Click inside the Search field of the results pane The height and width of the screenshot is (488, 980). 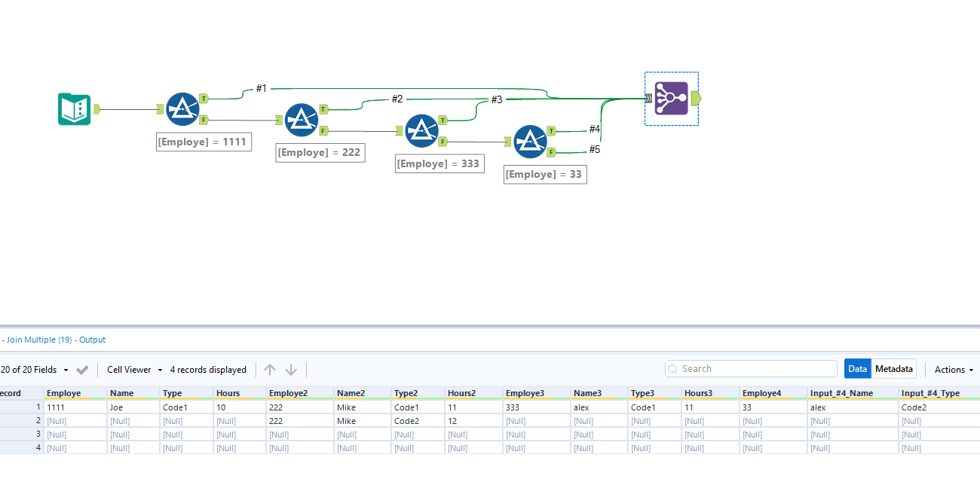click(x=750, y=368)
